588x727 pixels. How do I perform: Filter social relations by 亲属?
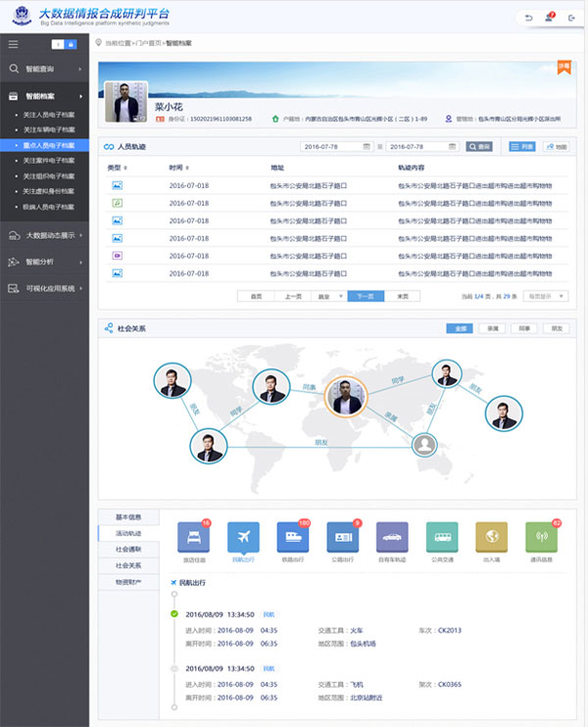[x=492, y=328]
